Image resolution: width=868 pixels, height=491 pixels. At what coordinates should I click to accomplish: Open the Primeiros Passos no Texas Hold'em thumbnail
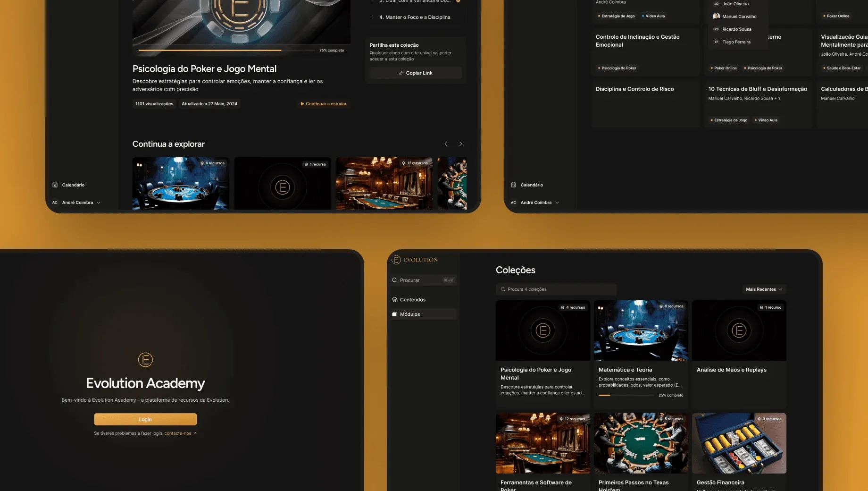coord(641,443)
